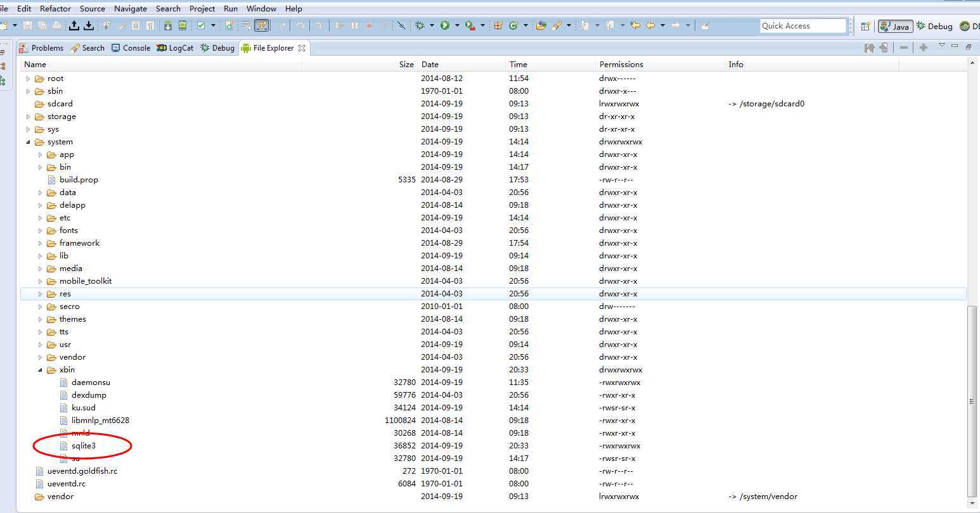Viewport: 980px width, 513px height.
Task: Switch to the Console tab
Action: click(131, 47)
